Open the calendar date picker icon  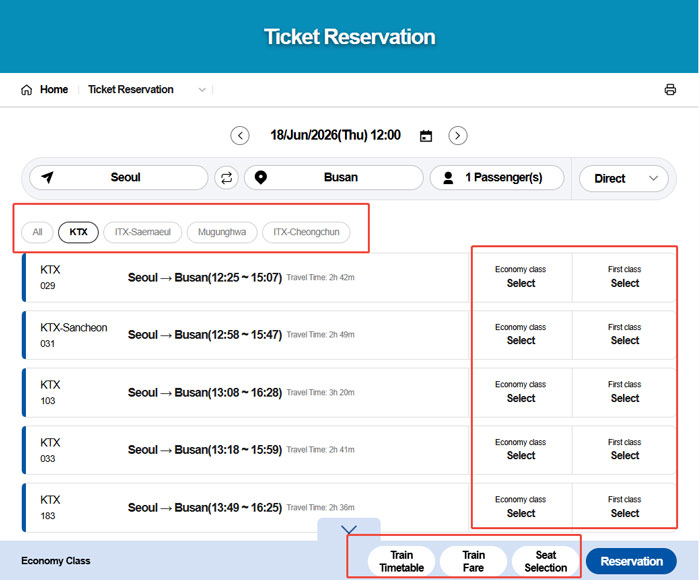tap(426, 136)
